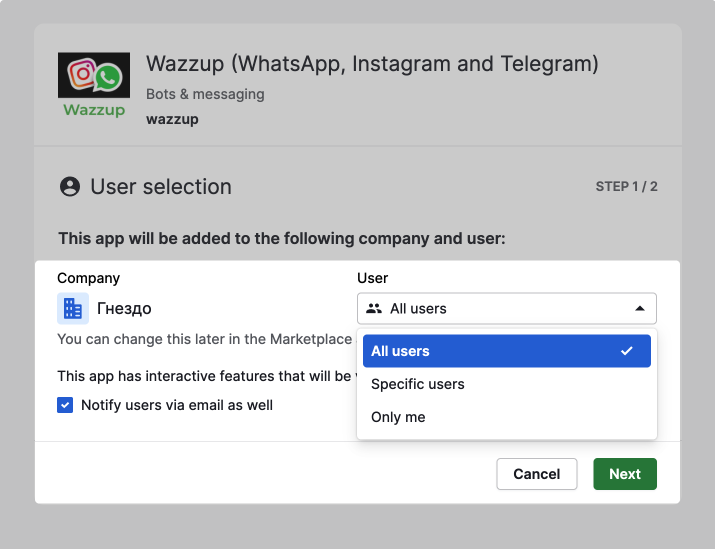
Task: Pick the Only me option
Action: pyautogui.click(x=398, y=417)
